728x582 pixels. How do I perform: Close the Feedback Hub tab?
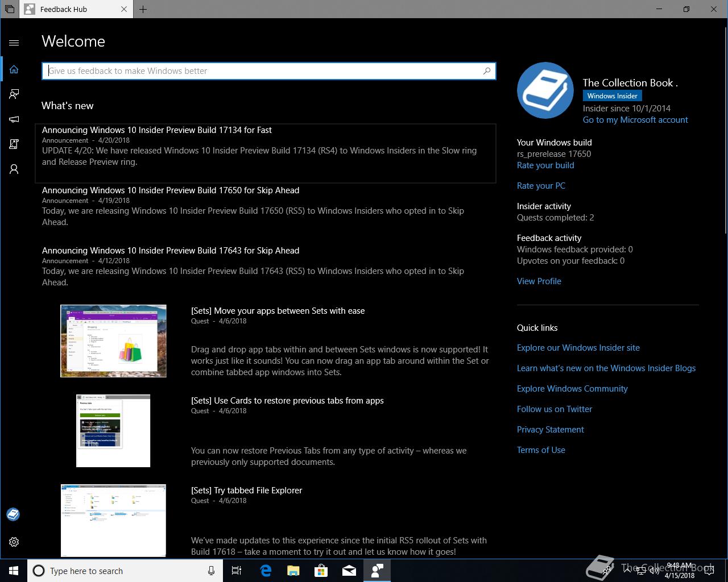click(x=125, y=9)
